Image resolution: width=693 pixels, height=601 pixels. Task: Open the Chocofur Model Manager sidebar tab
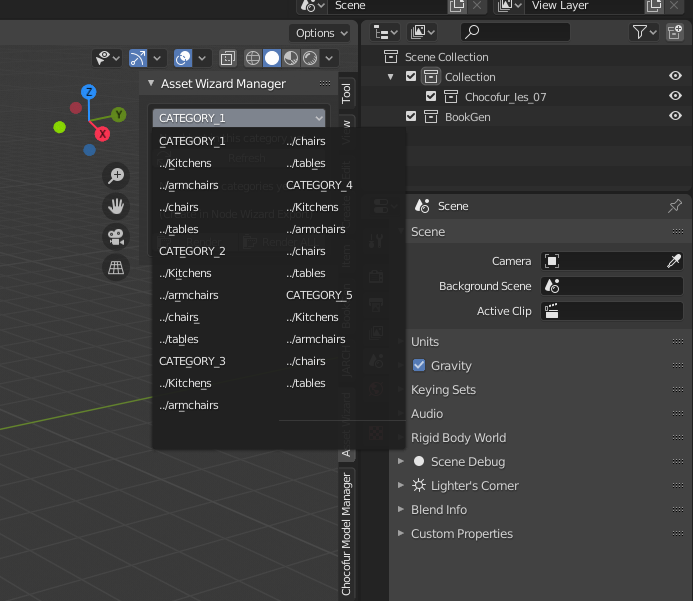[346, 534]
